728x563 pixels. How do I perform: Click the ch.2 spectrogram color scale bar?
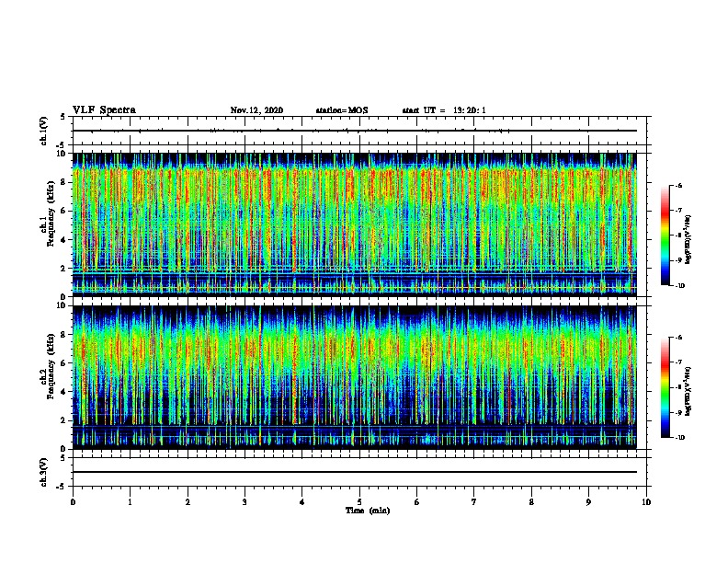[x=665, y=387]
